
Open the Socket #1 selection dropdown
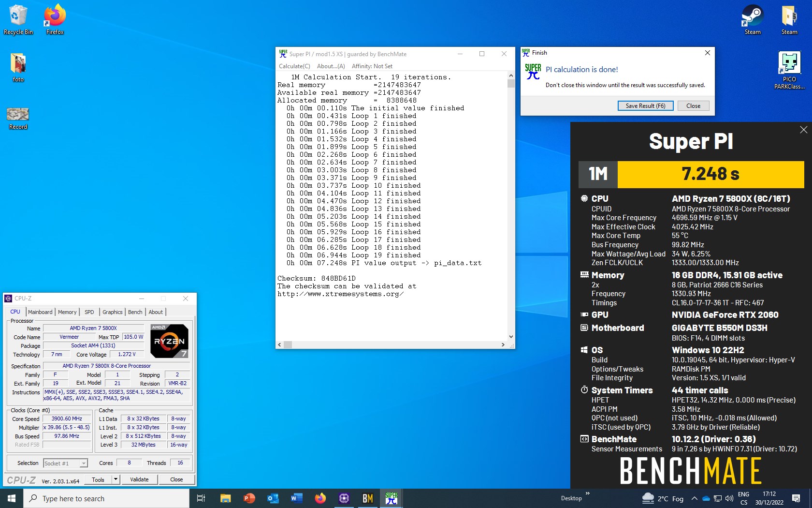click(65, 463)
